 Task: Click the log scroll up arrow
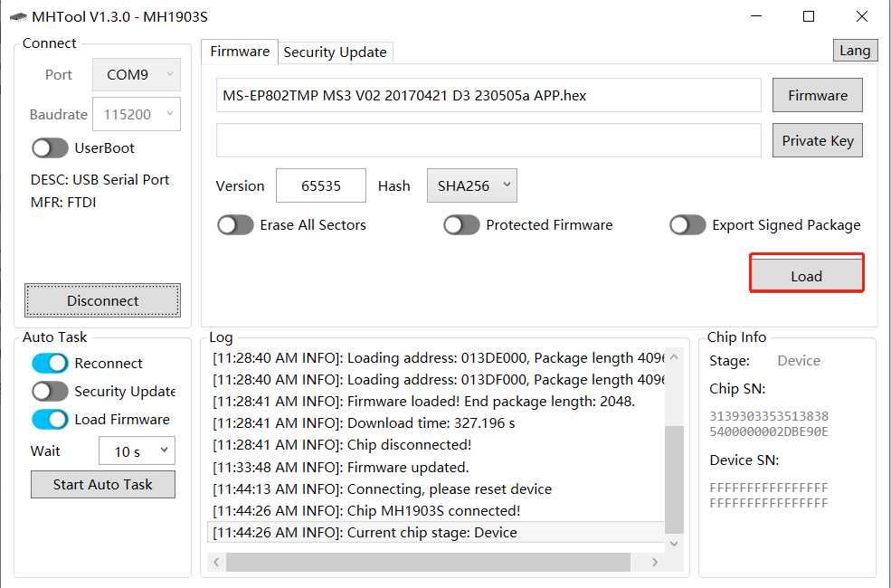coord(674,357)
